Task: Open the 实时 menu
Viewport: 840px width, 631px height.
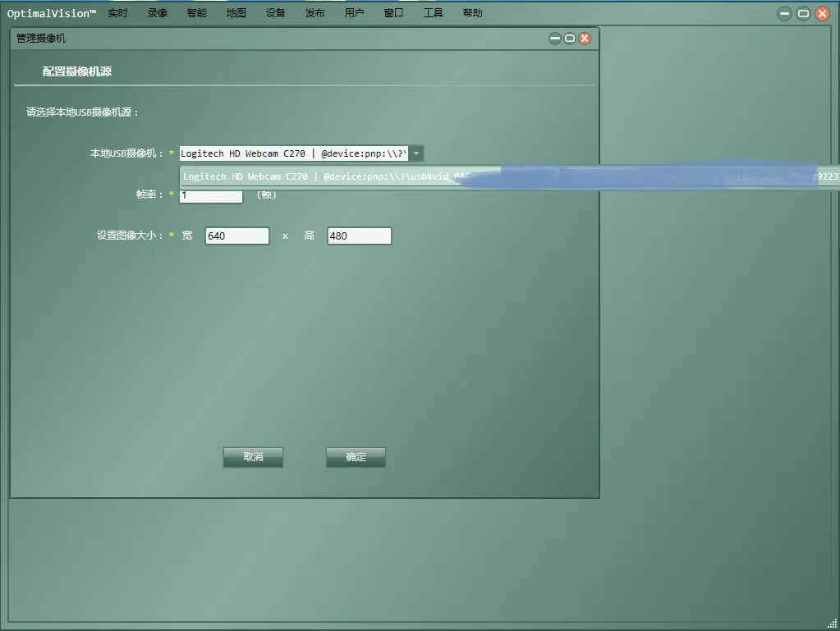Action: pos(117,13)
